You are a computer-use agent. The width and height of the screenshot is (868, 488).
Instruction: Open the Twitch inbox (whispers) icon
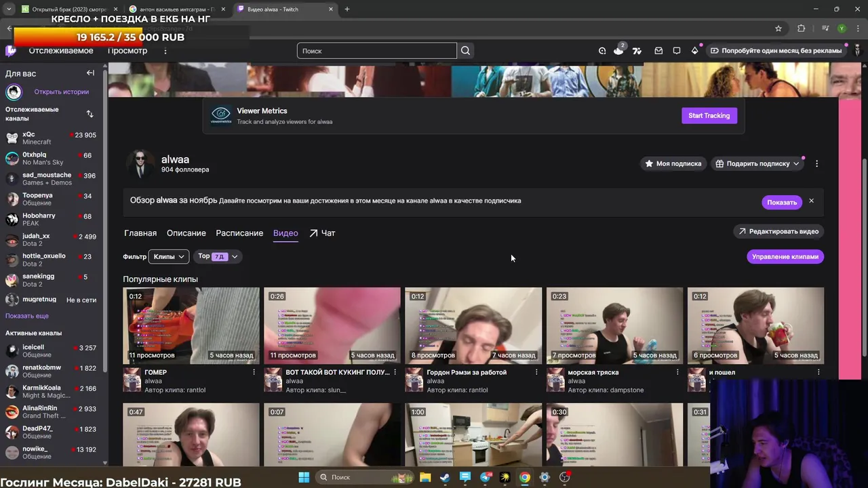pyautogui.click(x=658, y=51)
